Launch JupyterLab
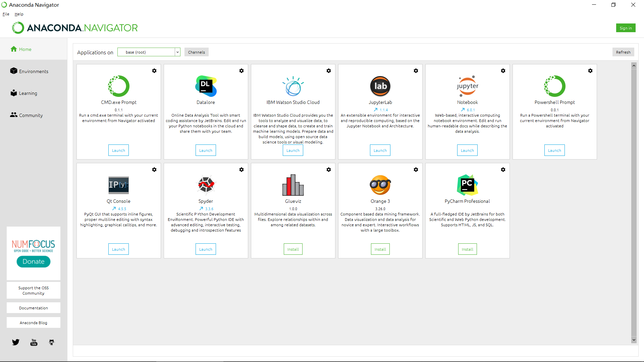This screenshot has height=362, width=644. click(380, 150)
